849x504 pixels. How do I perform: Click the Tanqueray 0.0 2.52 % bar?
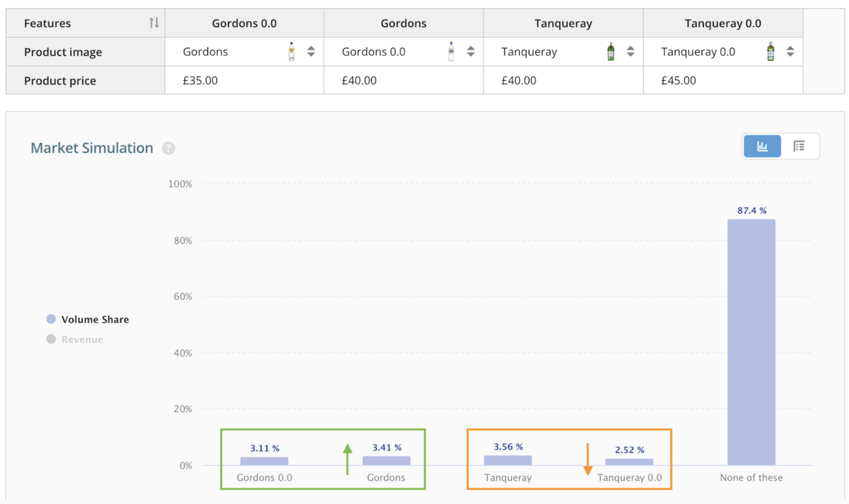[629, 462]
